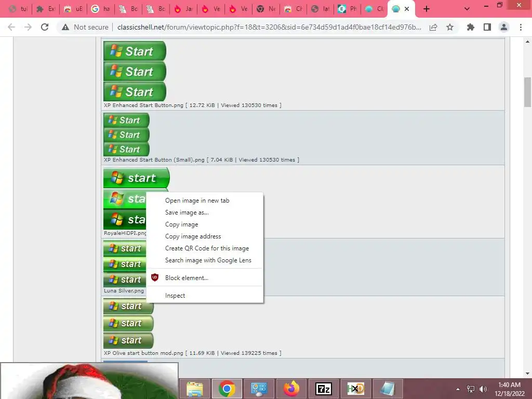
Task: Click 'XP Enhanced Start Button.png' caption text
Action: [143, 105]
